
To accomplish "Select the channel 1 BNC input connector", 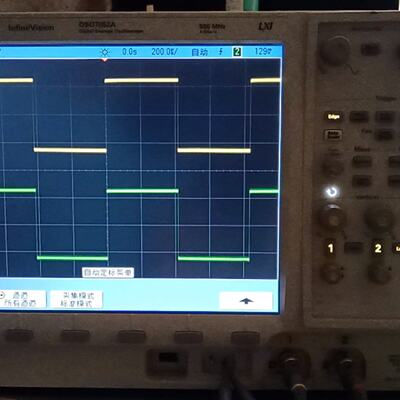I will pos(291,363).
